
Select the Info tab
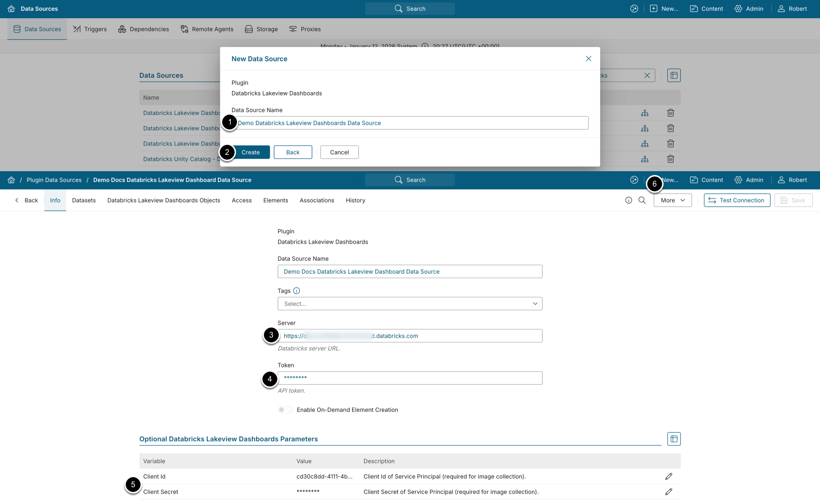[x=55, y=200]
